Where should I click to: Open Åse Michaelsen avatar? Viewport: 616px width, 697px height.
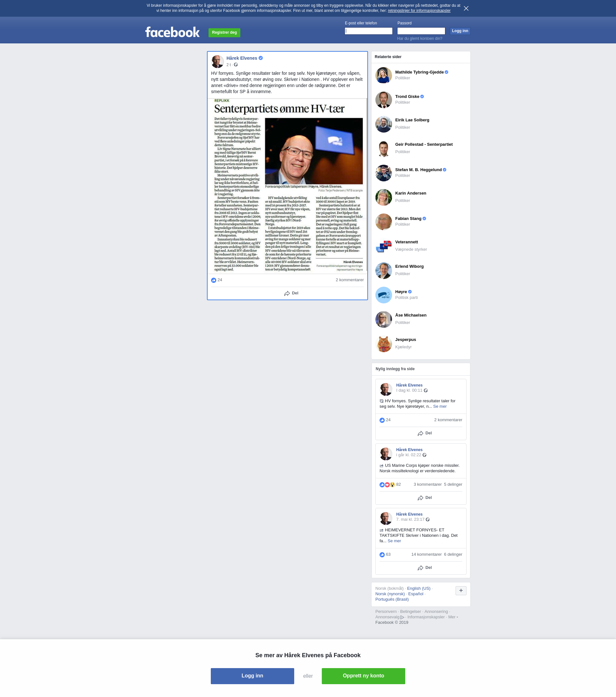point(384,319)
